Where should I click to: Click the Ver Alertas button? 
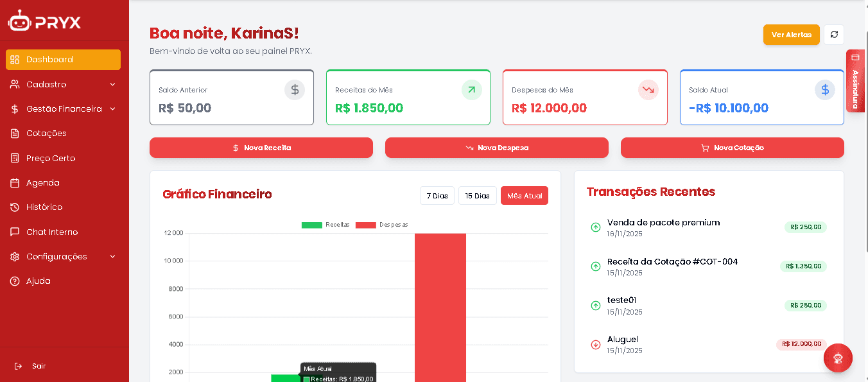(791, 34)
